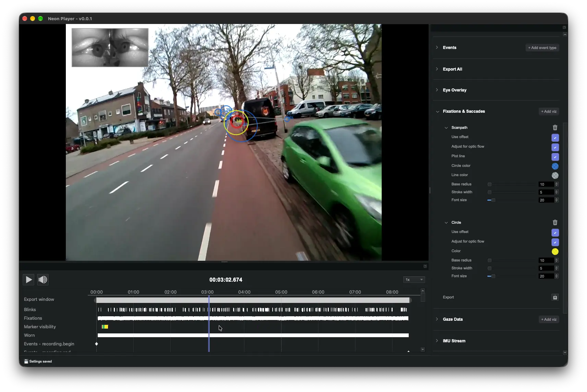Image resolution: width=587 pixels, height=392 pixels.
Task: Click Scanpath Base radius value field
Action: [546, 184]
